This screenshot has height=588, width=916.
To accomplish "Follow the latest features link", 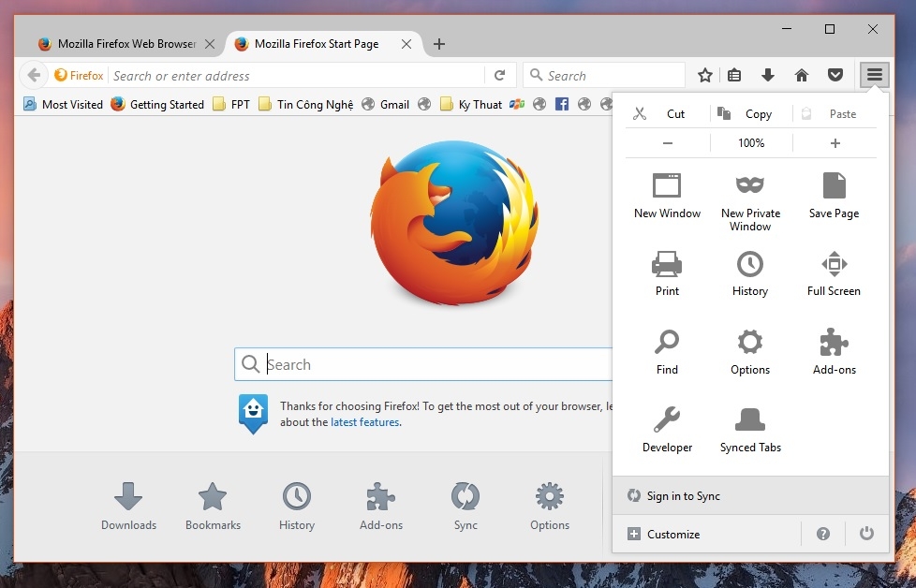I will (x=365, y=422).
